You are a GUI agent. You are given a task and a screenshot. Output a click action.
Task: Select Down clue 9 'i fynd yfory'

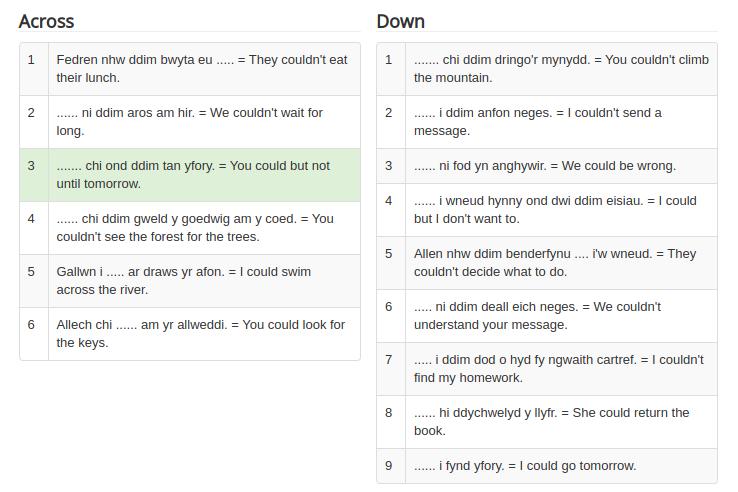click(x=547, y=466)
